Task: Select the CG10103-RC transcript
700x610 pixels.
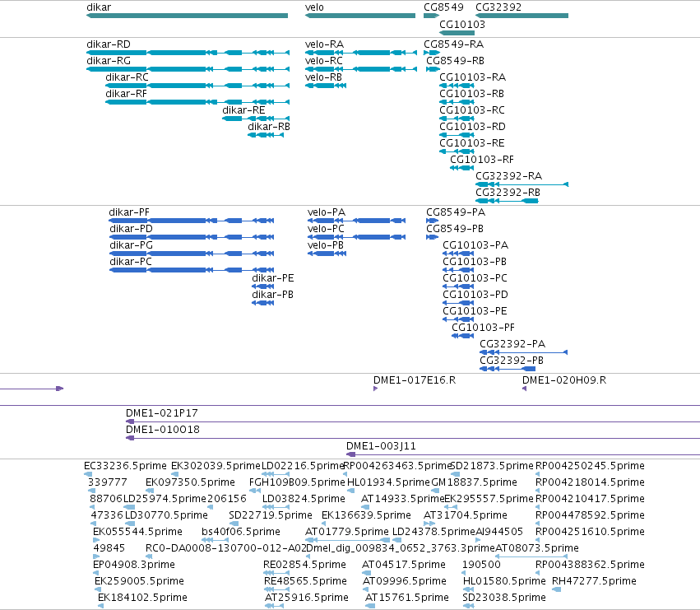Action: tap(457, 119)
